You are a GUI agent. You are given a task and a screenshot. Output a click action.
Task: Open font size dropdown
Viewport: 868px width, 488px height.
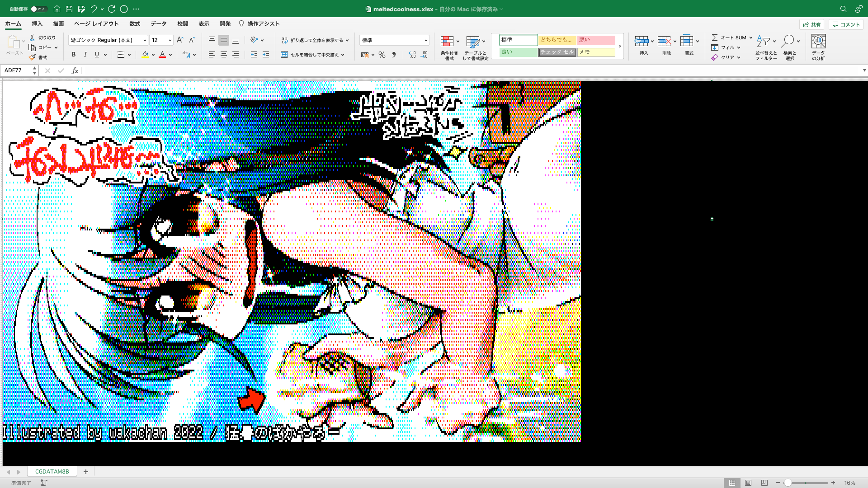[x=170, y=40]
